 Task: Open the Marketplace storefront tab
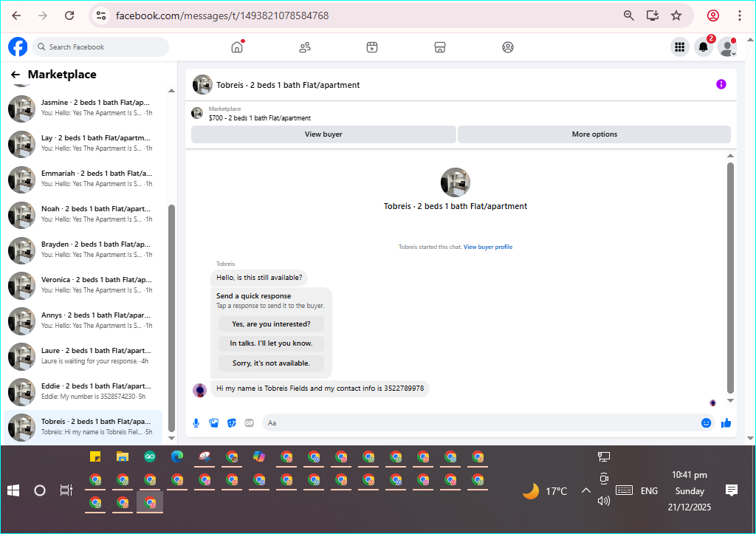pyautogui.click(x=440, y=47)
